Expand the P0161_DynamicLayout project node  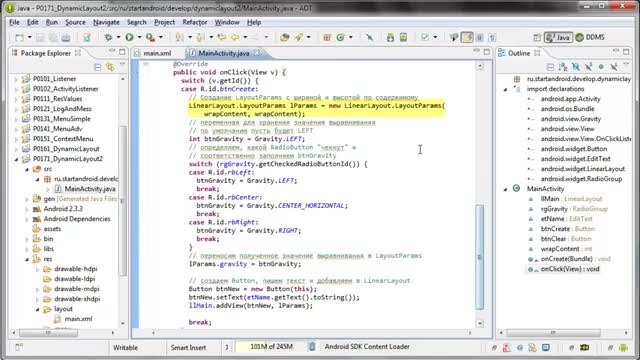coord(16,149)
